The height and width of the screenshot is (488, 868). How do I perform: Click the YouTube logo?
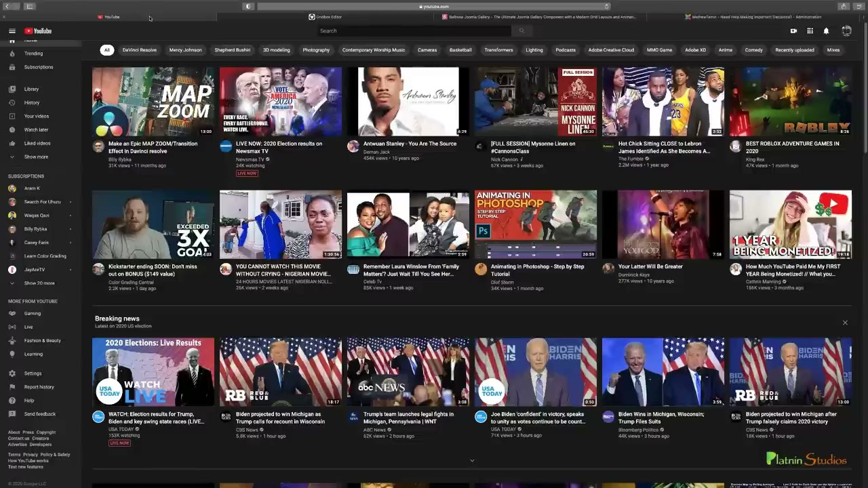tap(38, 31)
